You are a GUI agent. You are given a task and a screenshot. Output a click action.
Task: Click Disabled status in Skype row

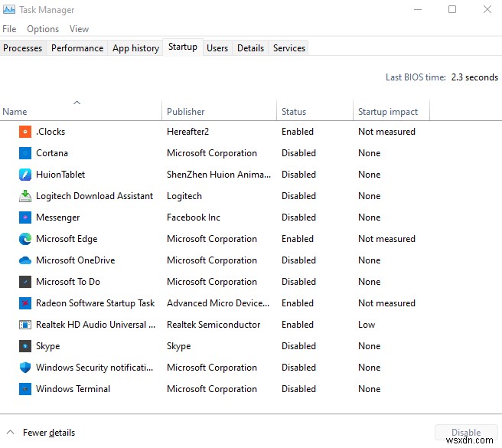[x=298, y=346]
